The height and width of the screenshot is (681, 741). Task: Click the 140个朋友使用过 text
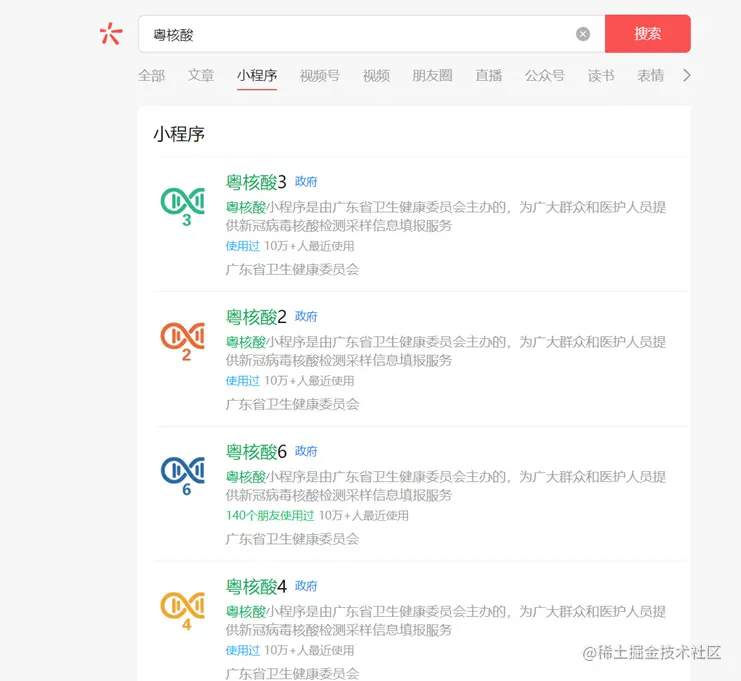[270, 516]
